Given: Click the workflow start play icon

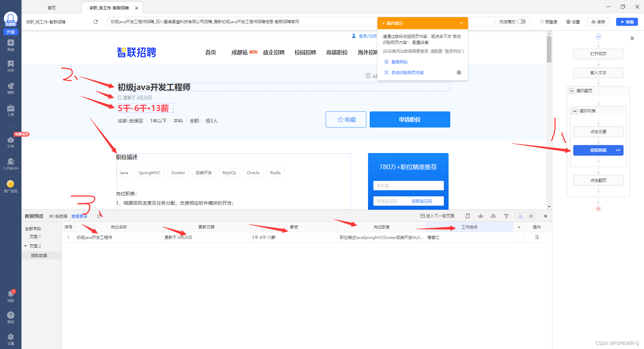Looking at the screenshot, I should 598,37.
